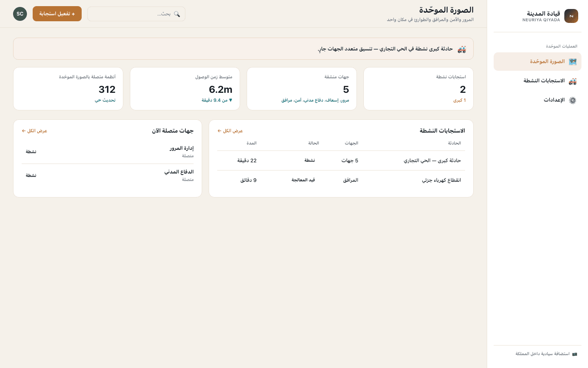Image resolution: width=588 pixels, height=368 pixels.
Task: Click the Neuriya Qiyada logo icon
Action: (x=571, y=16)
